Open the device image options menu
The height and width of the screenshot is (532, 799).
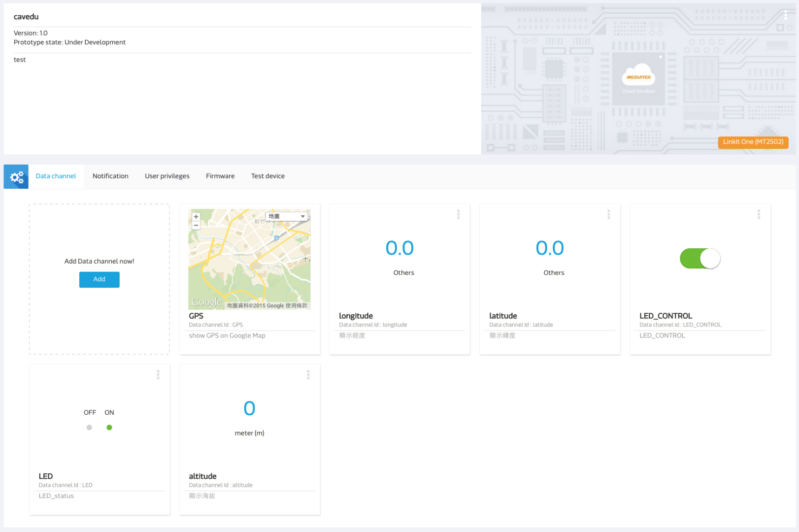pyautogui.click(x=785, y=15)
